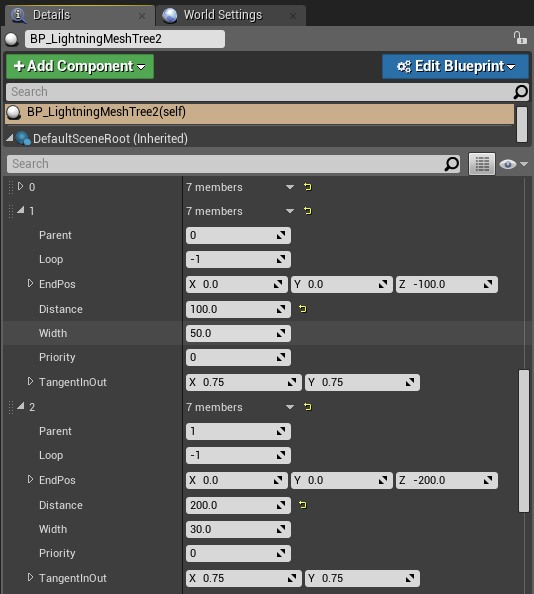Expand EndPos under element 1

[x=30, y=283]
